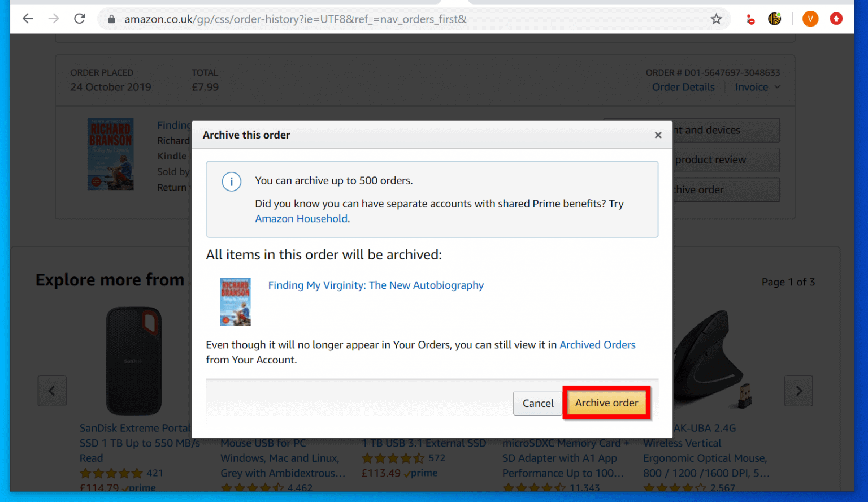Click the product review button behind the dialog
This screenshot has width=868, height=502.
pos(726,160)
